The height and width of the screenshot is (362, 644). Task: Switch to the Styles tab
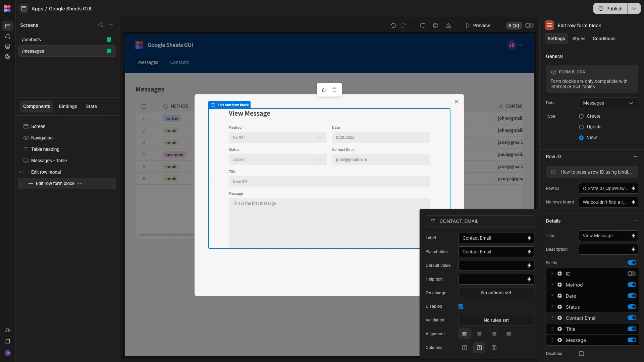tap(579, 39)
